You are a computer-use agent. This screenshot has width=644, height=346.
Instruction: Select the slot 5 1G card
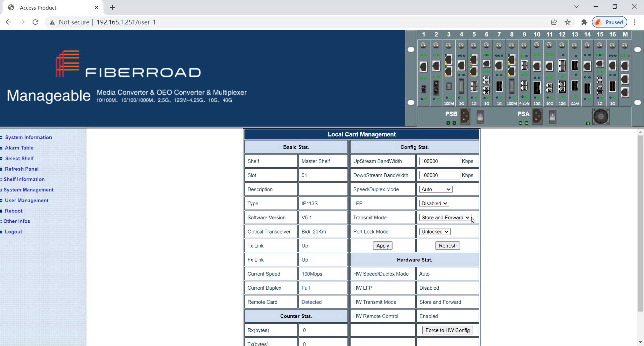474,73
